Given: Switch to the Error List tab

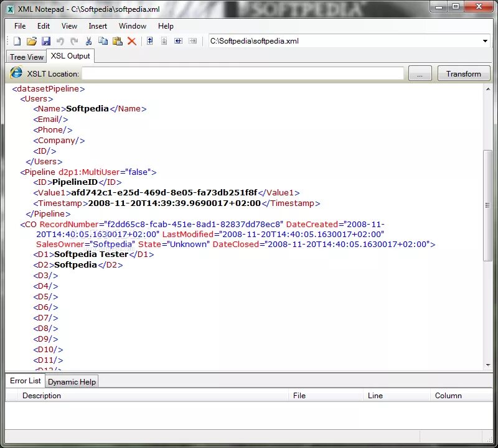Looking at the screenshot, I should pyautogui.click(x=26, y=381).
